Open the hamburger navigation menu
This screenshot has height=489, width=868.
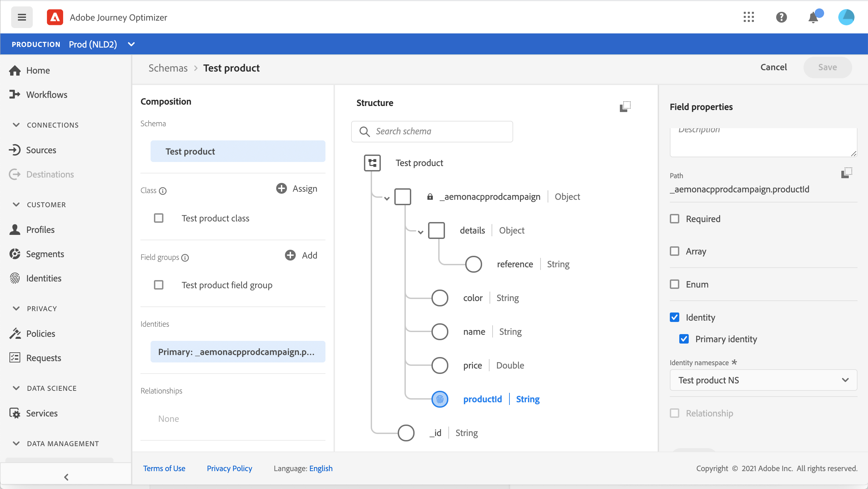pos(22,17)
